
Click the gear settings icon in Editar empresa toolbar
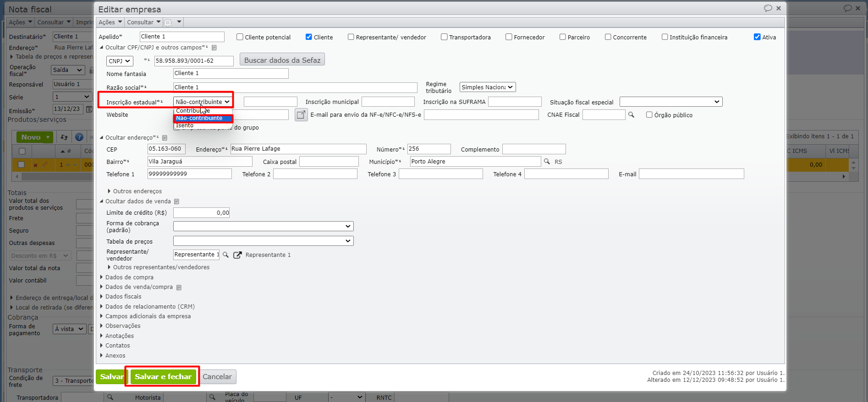(x=168, y=22)
